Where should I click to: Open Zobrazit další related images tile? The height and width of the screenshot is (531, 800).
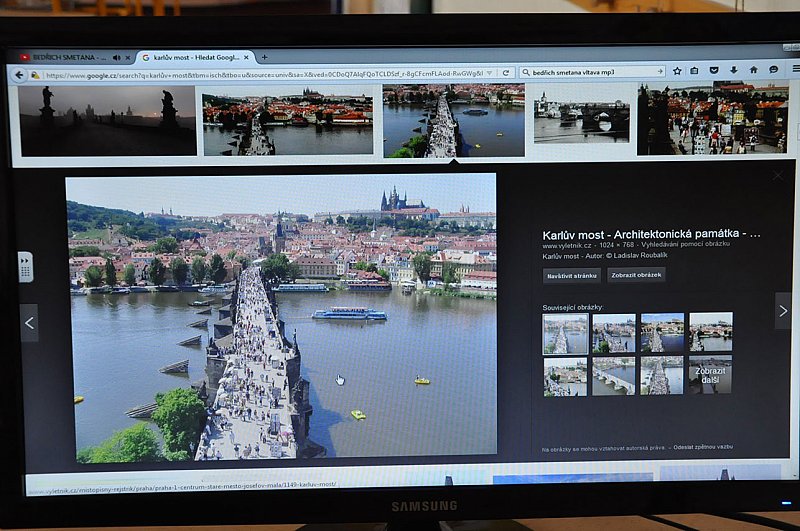710,375
